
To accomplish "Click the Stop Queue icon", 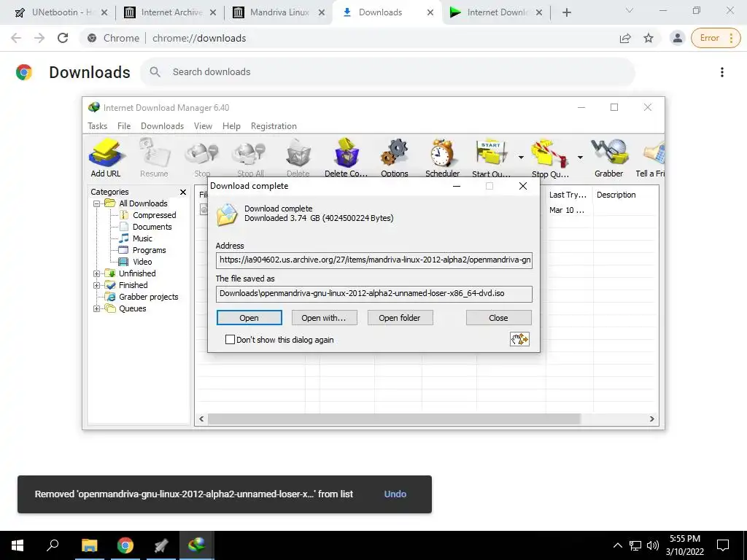I will click(x=550, y=157).
